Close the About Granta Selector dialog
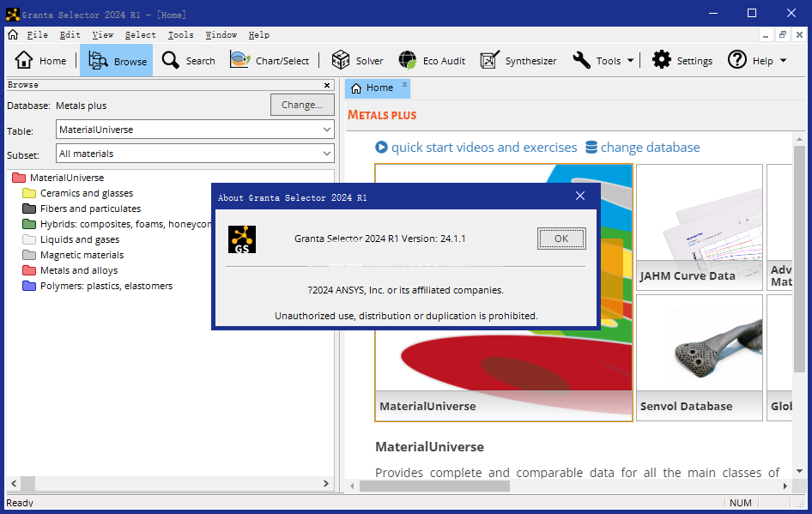 click(x=580, y=196)
